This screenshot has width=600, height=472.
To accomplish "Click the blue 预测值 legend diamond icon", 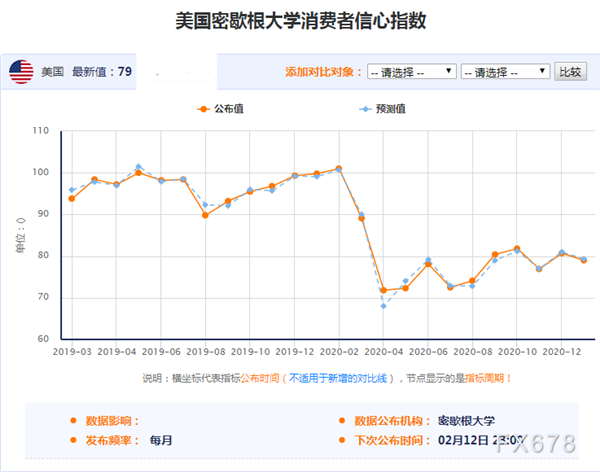I will pos(365,109).
